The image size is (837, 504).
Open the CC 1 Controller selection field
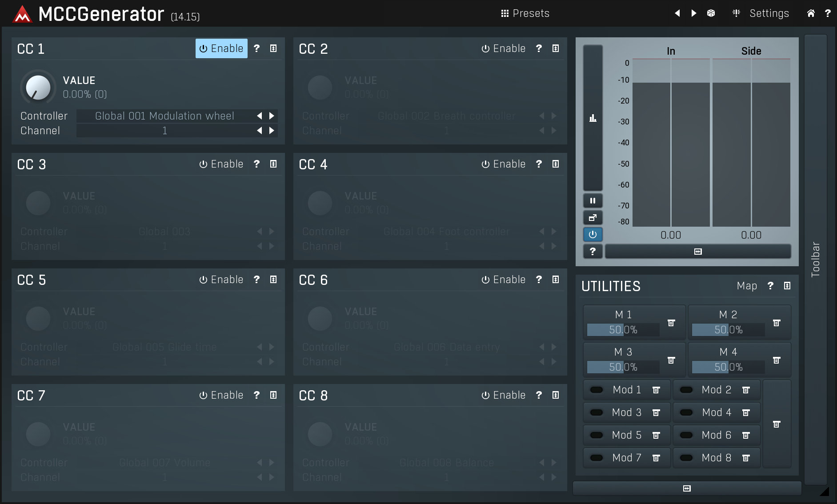tap(164, 116)
